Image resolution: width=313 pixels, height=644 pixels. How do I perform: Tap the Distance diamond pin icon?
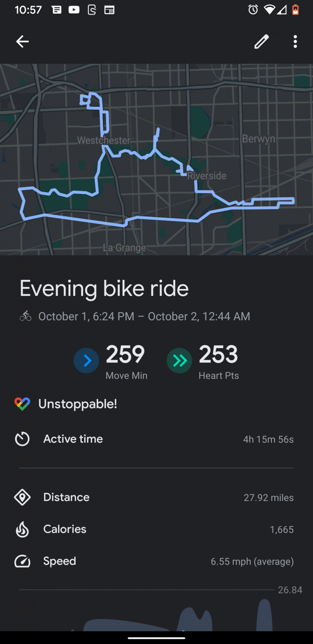[x=22, y=498]
